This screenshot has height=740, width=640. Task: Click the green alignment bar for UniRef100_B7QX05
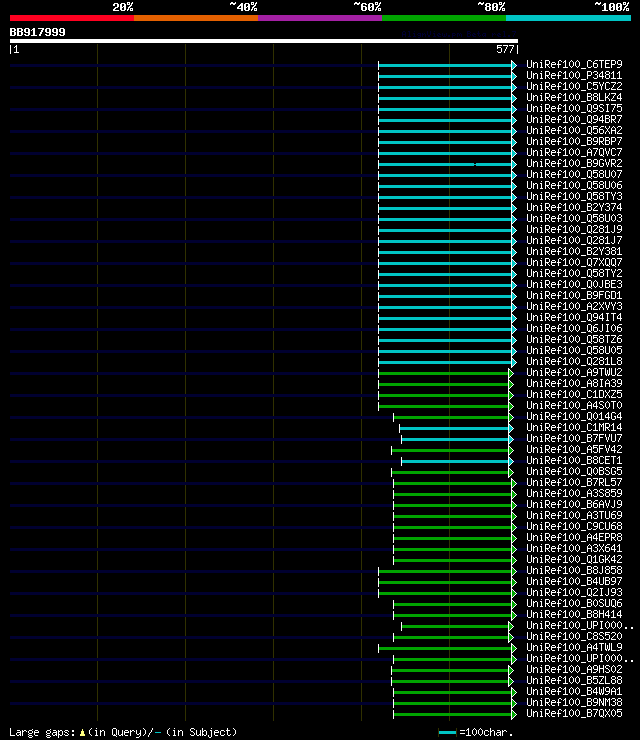453,715
